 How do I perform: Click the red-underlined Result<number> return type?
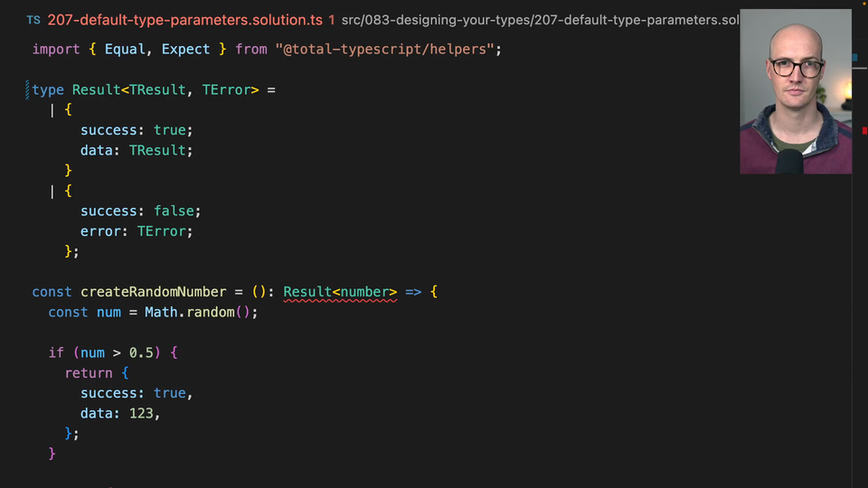[340, 292]
